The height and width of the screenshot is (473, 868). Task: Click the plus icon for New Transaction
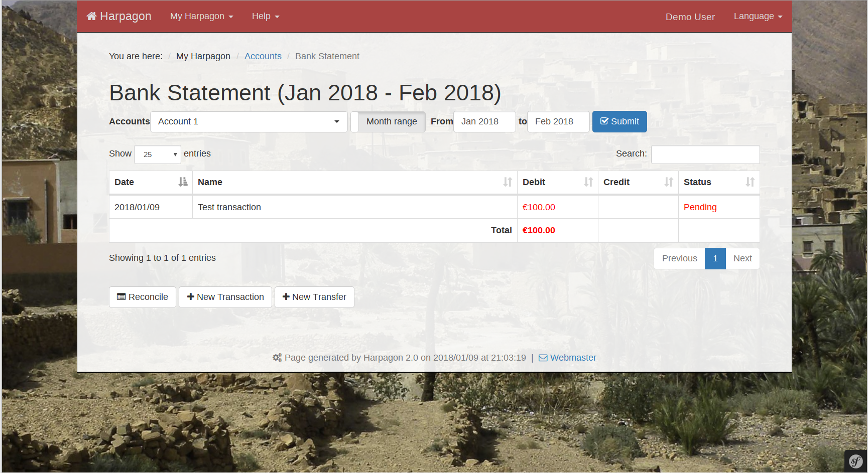pos(191,297)
